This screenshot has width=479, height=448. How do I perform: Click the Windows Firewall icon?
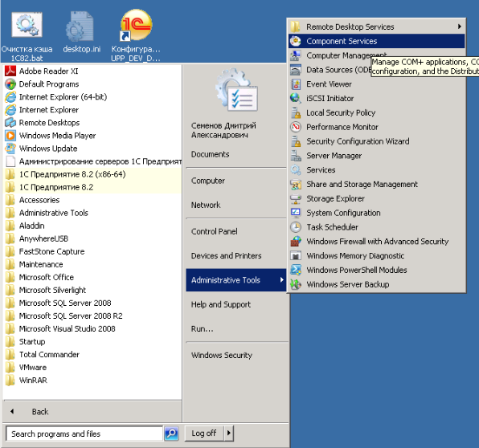(x=296, y=242)
